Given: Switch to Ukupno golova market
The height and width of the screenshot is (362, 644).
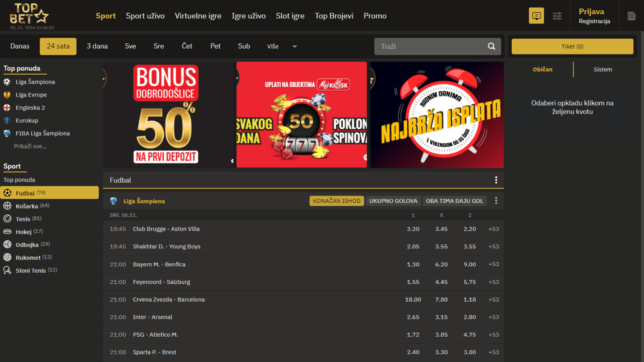Looking at the screenshot, I should [x=393, y=201].
